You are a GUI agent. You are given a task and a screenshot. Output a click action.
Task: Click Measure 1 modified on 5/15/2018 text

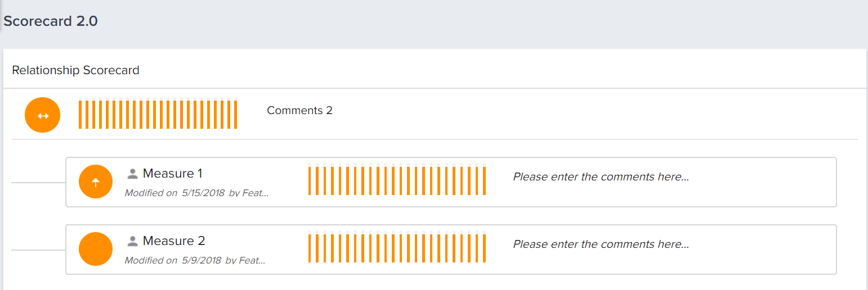(x=196, y=193)
